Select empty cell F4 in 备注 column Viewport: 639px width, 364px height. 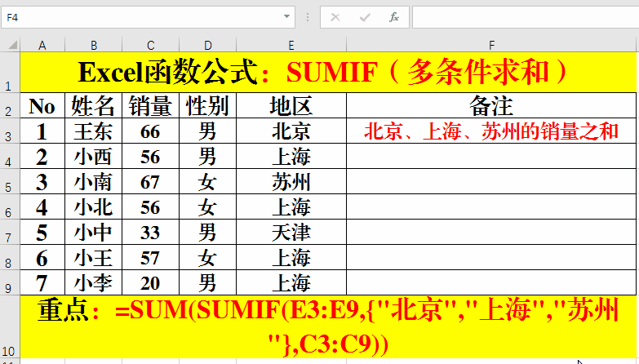point(491,156)
